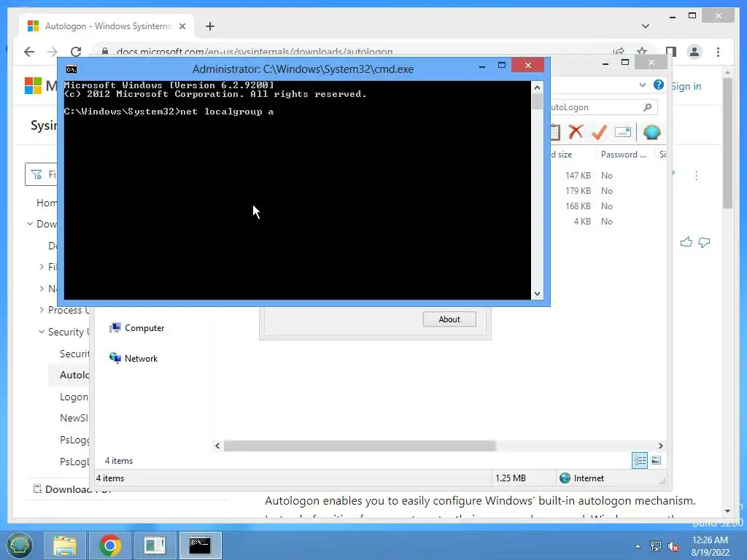Click the thumbs down feedback icon

tap(704, 242)
